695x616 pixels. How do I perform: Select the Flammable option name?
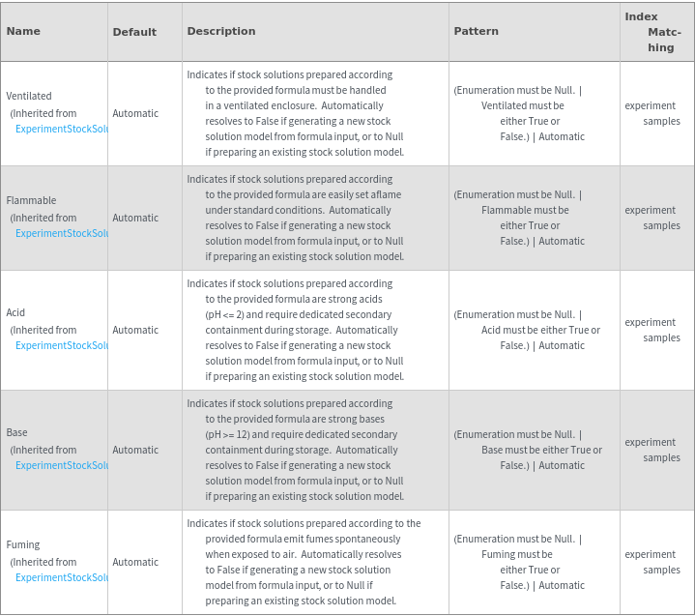31,200
